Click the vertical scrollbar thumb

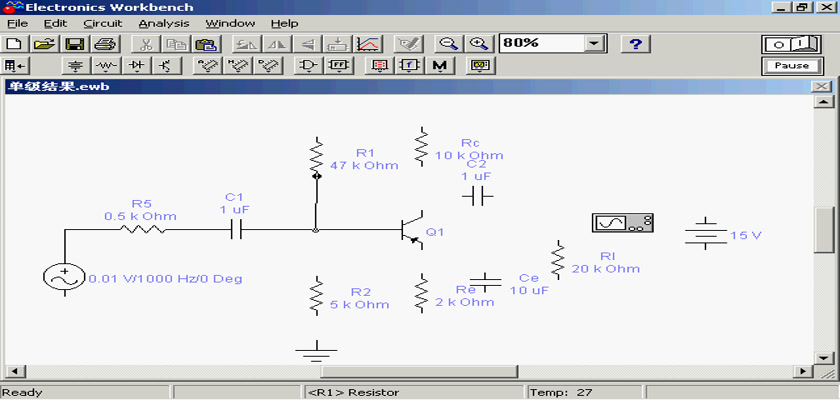pos(823,230)
